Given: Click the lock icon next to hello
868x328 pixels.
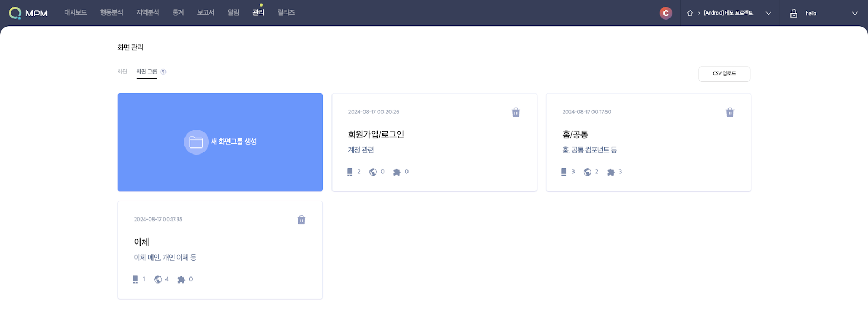Looking at the screenshot, I should pyautogui.click(x=794, y=13).
